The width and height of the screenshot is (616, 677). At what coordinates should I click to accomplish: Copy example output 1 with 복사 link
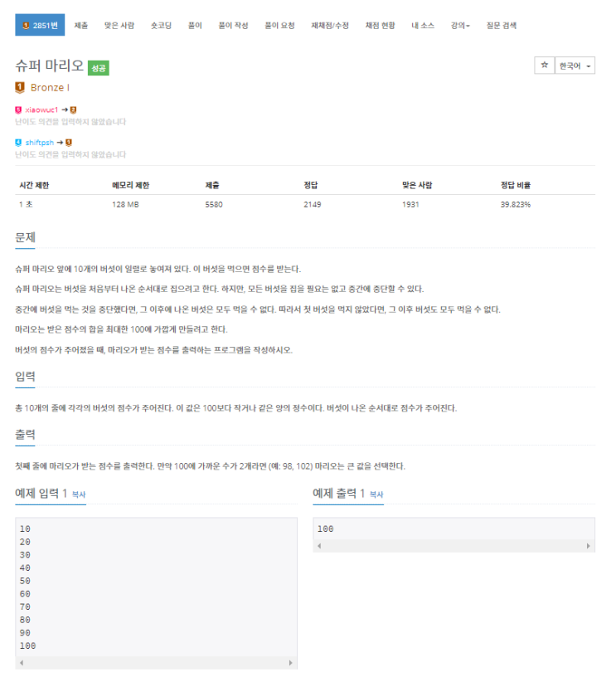pyautogui.click(x=376, y=494)
